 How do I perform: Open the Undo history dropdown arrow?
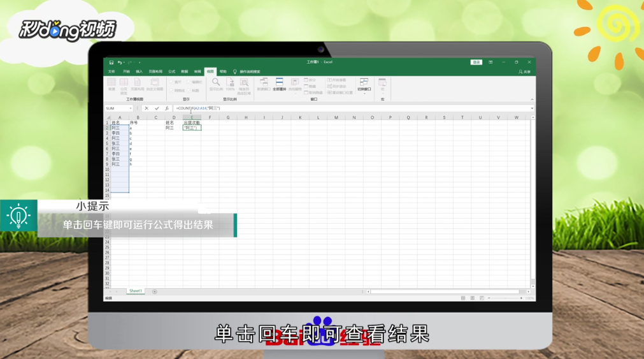point(124,62)
